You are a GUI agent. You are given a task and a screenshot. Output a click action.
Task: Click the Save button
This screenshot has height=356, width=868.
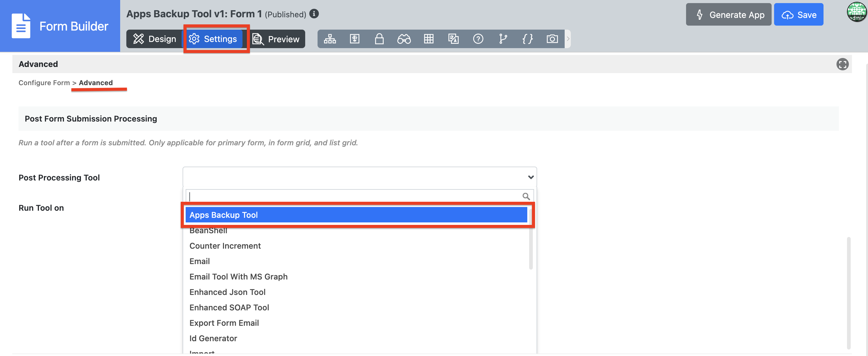click(798, 15)
